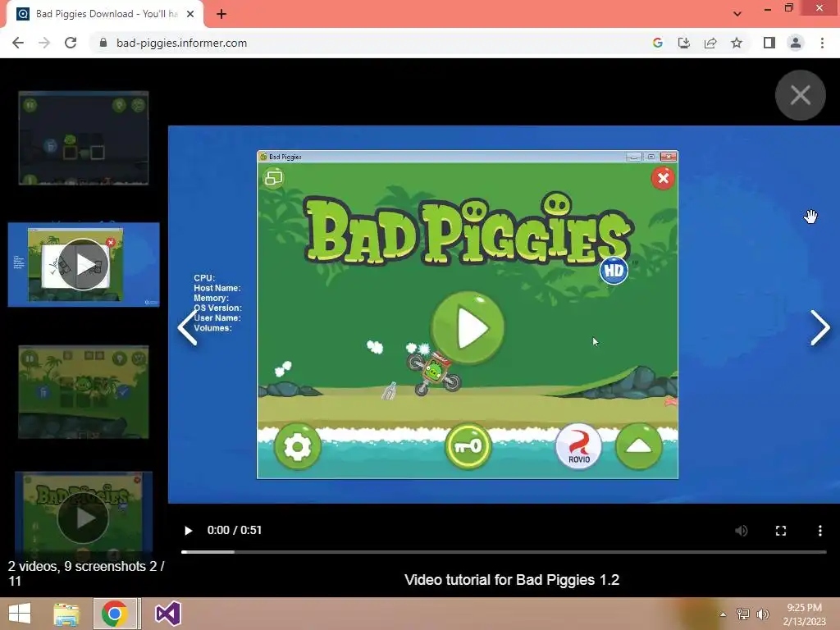Click the game settings gear button
The image size is (840, 630).
click(297, 446)
